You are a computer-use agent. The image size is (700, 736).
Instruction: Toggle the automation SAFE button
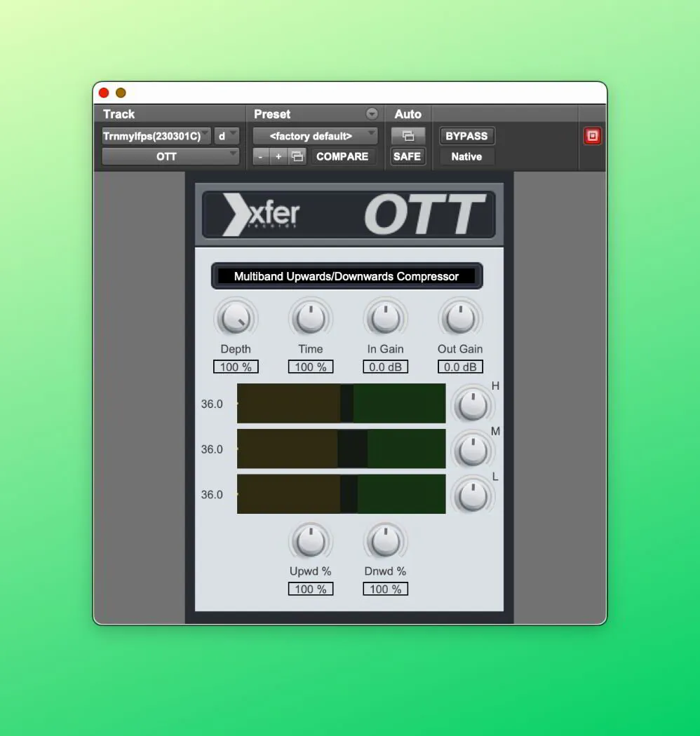coord(408,156)
